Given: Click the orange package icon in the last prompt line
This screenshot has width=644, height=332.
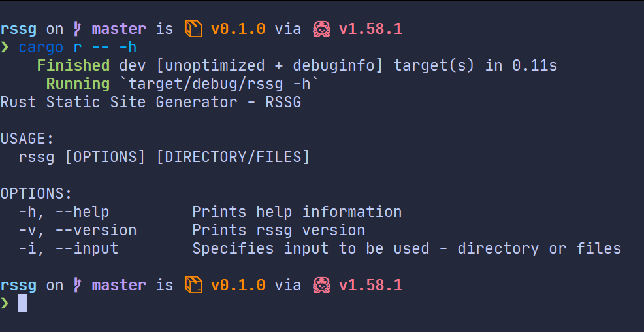Looking at the screenshot, I should [193, 285].
